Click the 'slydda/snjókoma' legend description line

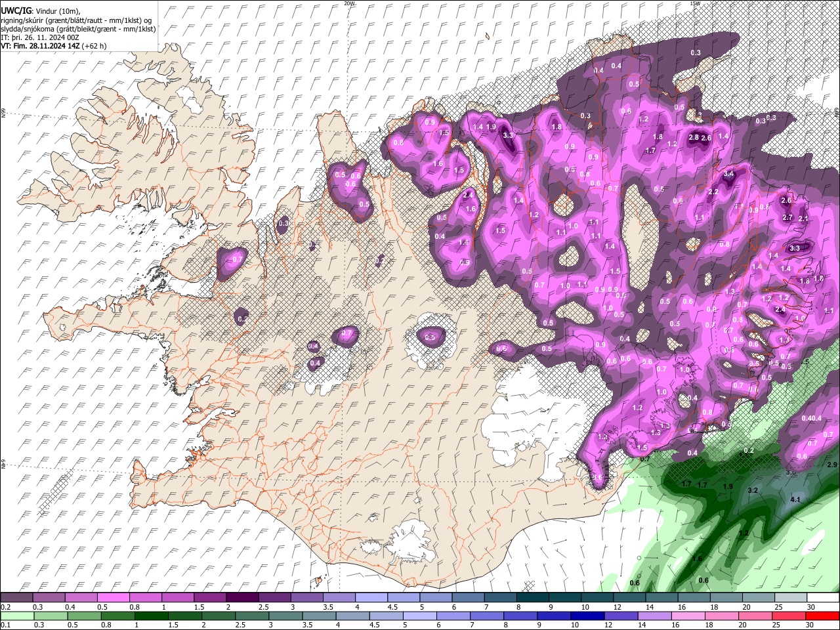(79, 29)
